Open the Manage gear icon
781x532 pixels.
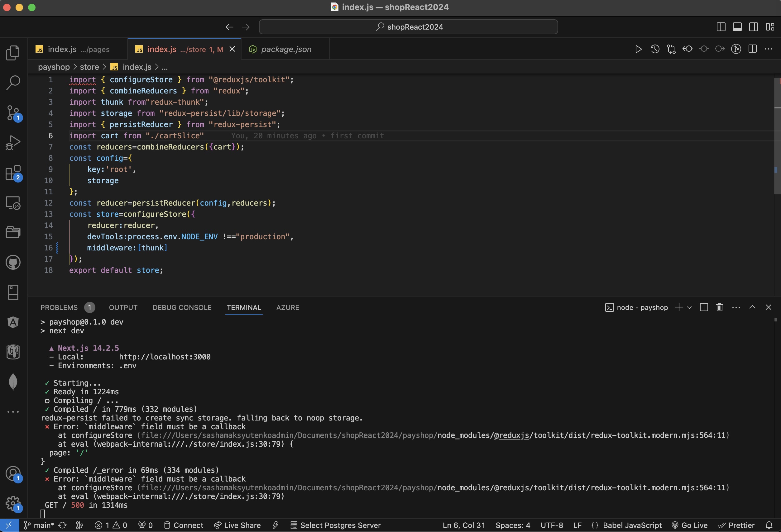tap(13, 503)
